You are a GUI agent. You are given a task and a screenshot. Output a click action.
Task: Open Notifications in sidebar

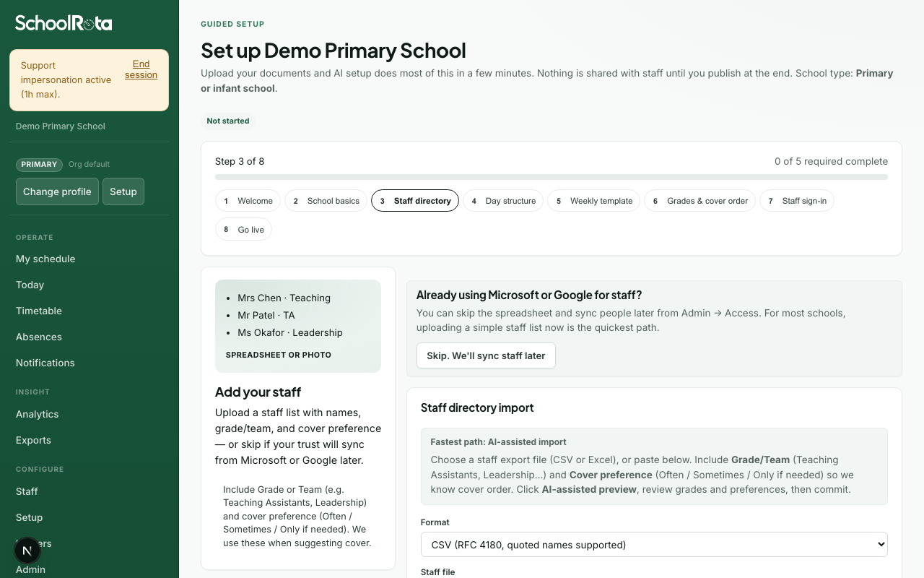tap(45, 363)
